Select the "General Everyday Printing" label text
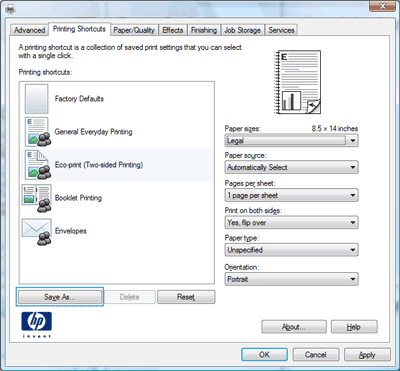The image size is (400, 371). 94,132
